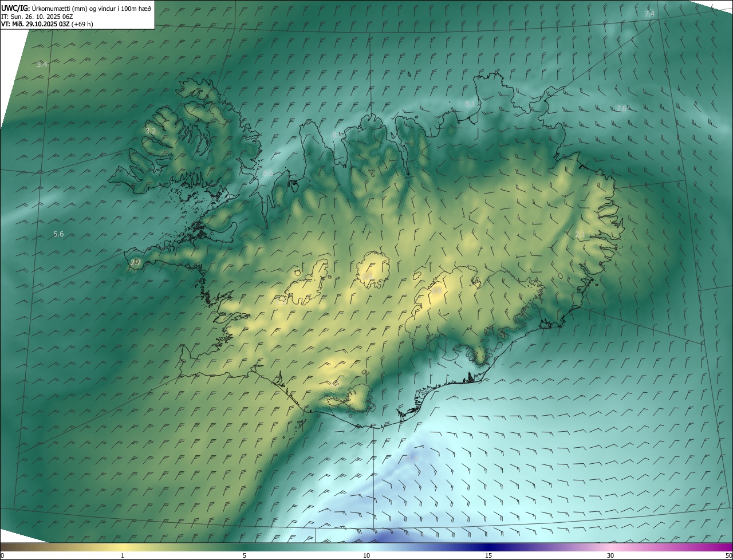
Task: Click the 15 tick label on the color scale
Action: click(488, 556)
